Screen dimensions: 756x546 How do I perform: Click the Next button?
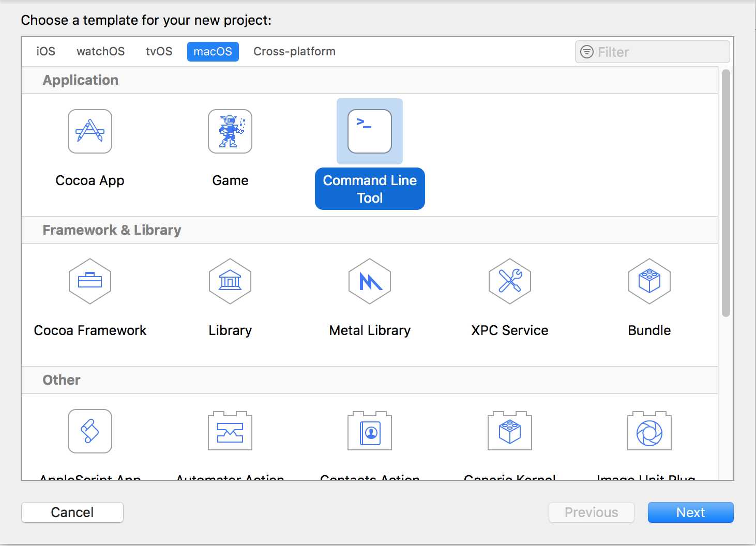point(691,512)
